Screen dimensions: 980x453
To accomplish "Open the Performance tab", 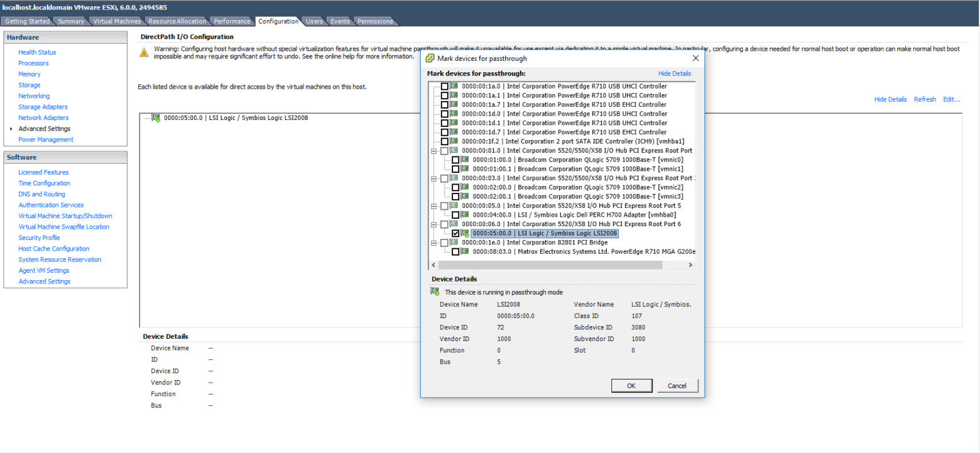I will tap(232, 21).
